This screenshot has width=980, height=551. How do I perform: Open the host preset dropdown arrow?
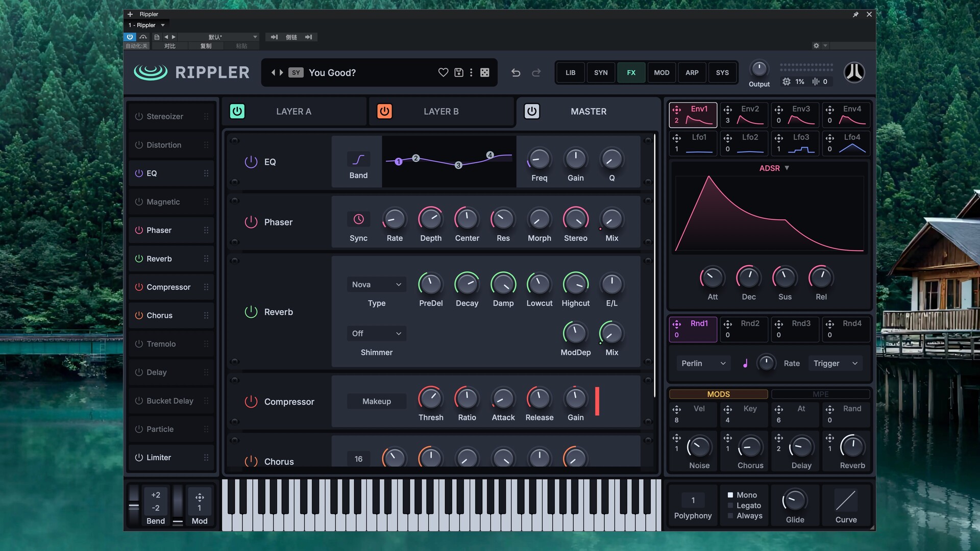click(x=255, y=37)
